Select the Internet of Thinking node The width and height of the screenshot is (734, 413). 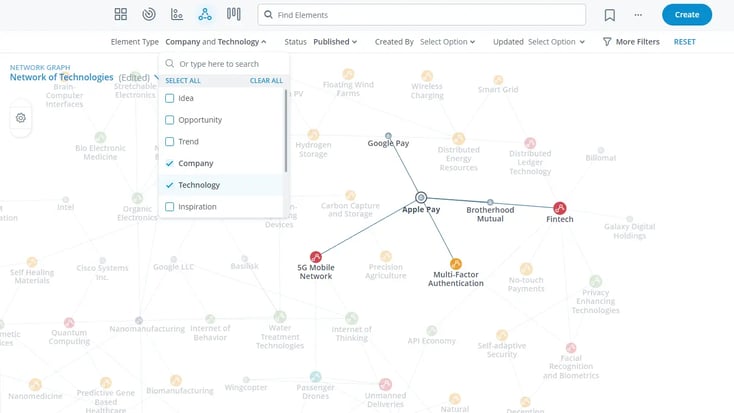point(352,318)
